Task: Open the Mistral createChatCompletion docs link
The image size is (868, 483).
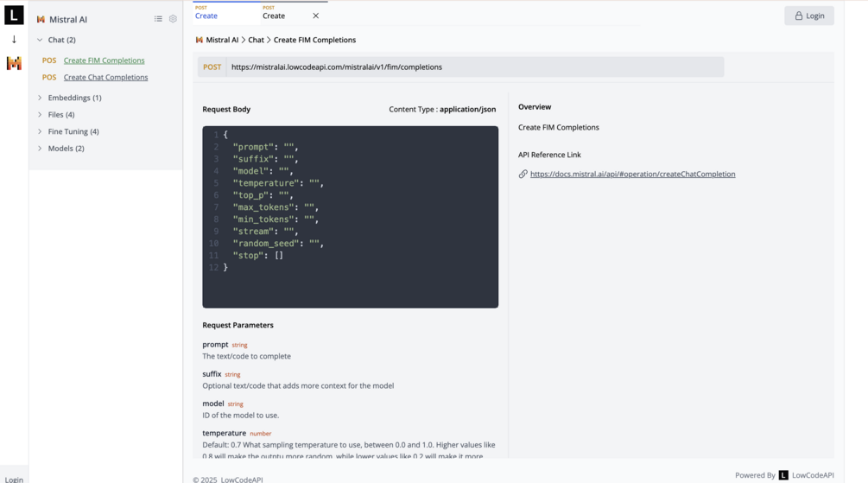Action: point(632,175)
